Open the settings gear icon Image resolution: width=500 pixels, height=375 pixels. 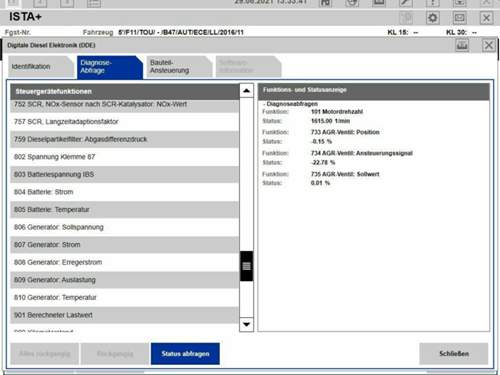point(432,18)
